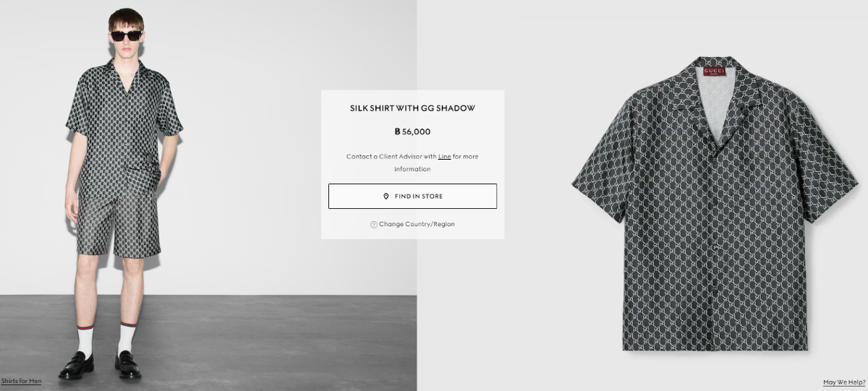Click the FIND IN STORE button
The image size is (868, 391).
pyautogui.click(x=412, y=197)
